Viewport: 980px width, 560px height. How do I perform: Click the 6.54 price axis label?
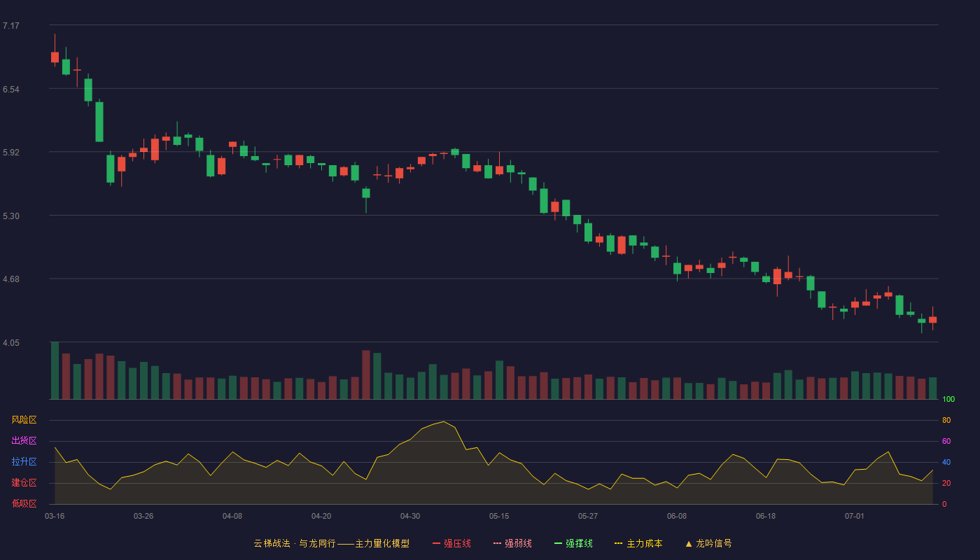tap(11, 90)
